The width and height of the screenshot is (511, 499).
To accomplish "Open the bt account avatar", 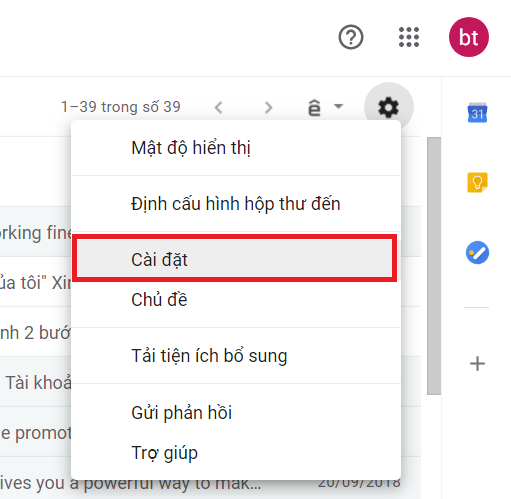I will (469, 37).
